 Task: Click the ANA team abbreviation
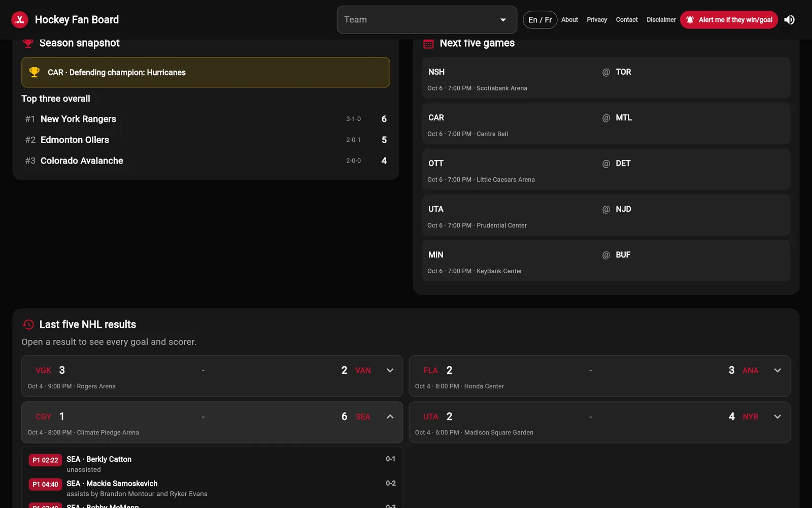click(x=750, y=371)
